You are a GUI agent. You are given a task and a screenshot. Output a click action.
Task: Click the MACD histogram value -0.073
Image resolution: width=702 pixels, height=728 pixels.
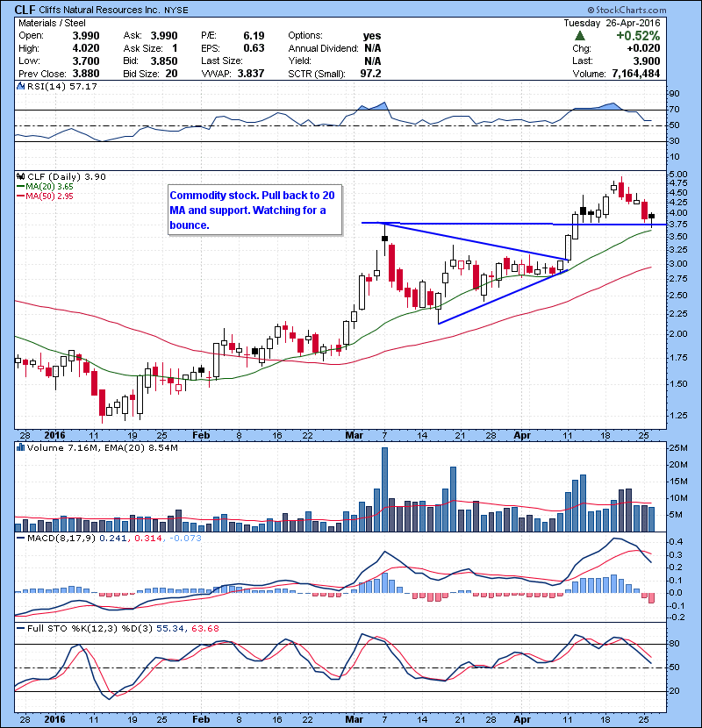coord(185,538)
